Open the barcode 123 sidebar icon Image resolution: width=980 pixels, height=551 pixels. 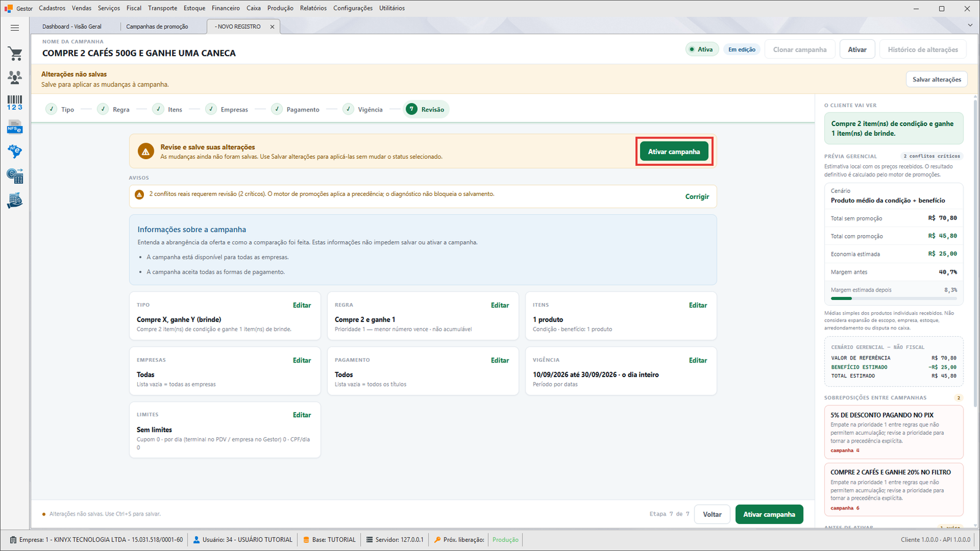pos(15,103)
